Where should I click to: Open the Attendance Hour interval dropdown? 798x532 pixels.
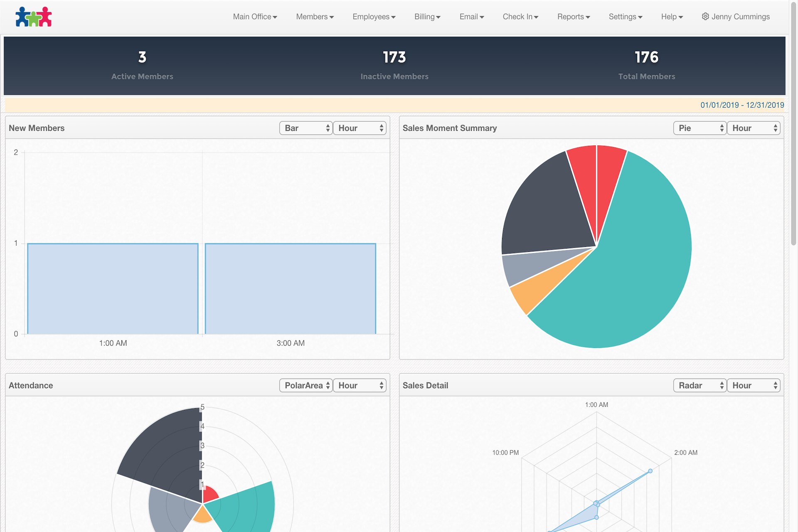(360, 385)
